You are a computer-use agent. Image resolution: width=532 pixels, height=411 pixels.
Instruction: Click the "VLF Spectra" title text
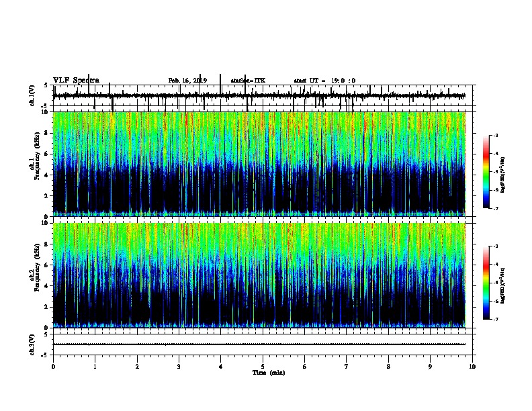tap(76, 81)
